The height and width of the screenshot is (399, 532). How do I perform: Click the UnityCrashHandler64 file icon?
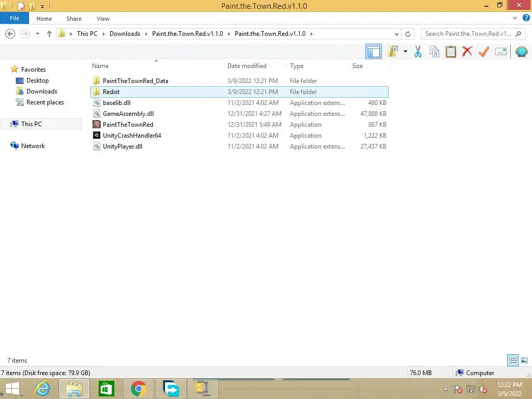(x=96, y=135)
